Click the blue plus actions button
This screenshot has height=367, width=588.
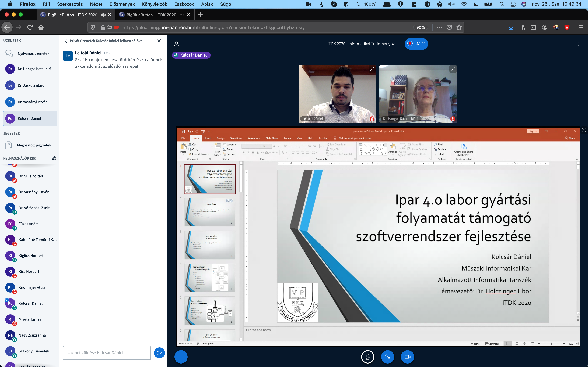(181, 357)
